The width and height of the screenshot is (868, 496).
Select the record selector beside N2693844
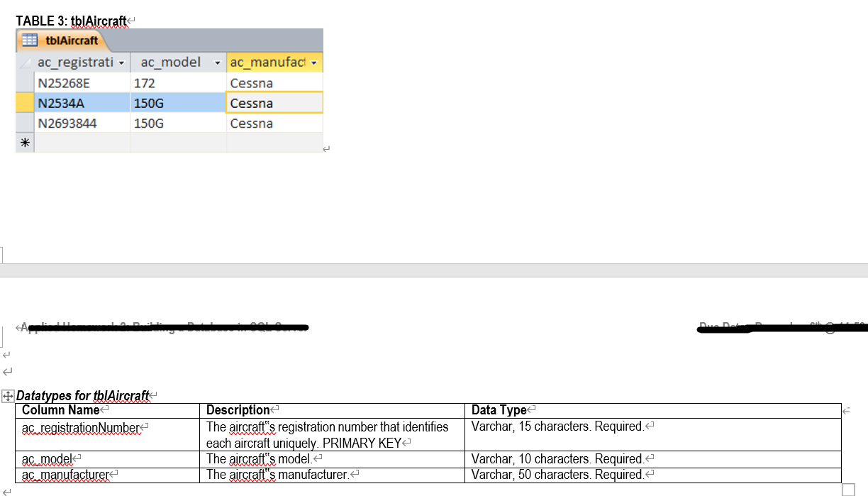[x=25, y=122]
